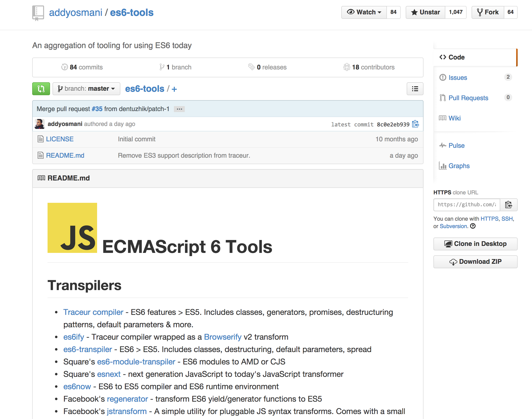Open the Remove ES3 support commit message
532x419 pixels.
pyautogui.click(x=184, y=155)
